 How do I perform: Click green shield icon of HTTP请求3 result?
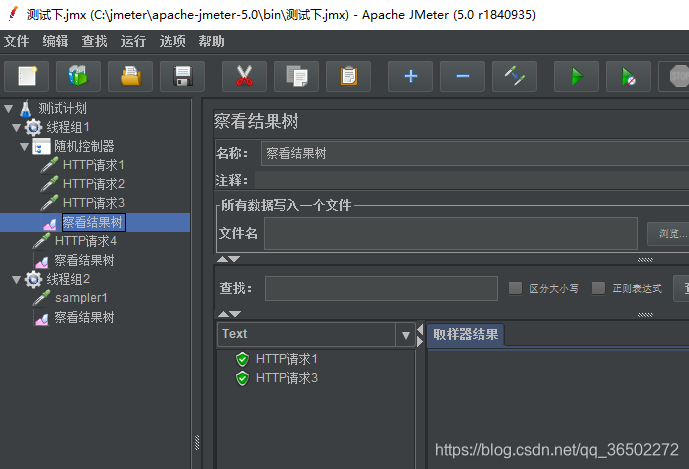(242, 378)
